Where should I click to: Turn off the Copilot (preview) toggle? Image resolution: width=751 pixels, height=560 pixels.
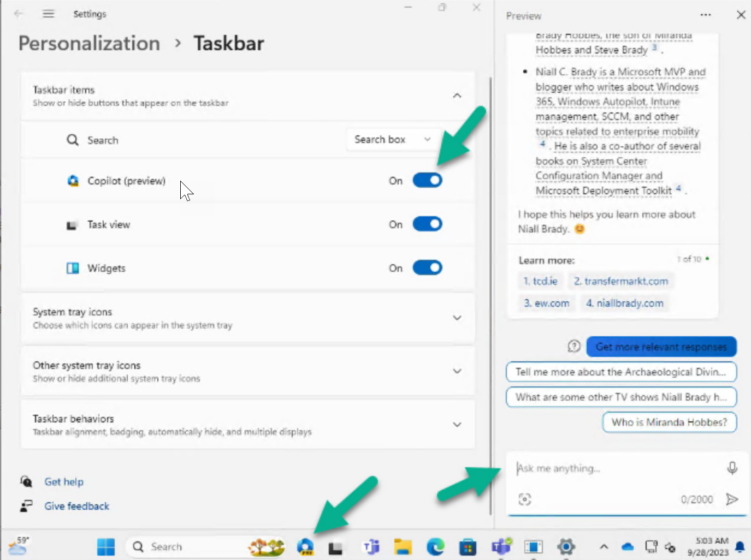427,180
